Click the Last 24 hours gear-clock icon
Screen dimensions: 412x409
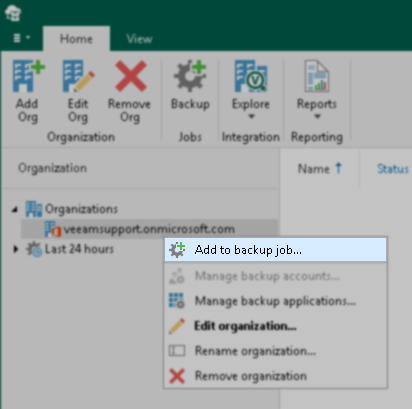(34, 249)
